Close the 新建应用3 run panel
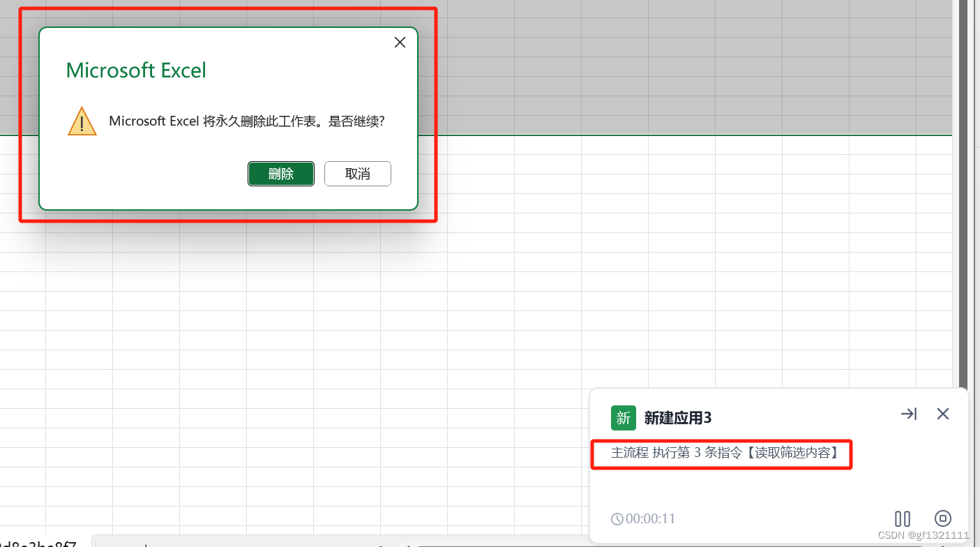This screenshot has height=547, width=980. coord(943,414)
